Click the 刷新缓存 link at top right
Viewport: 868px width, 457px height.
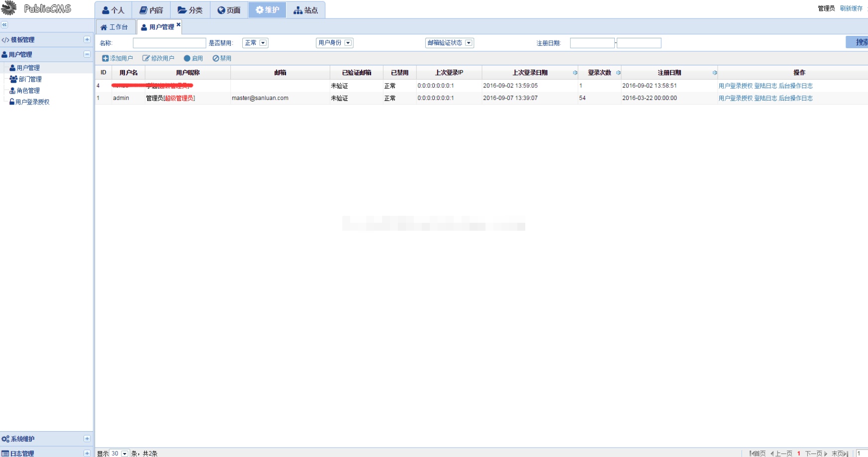coord(851,8)
